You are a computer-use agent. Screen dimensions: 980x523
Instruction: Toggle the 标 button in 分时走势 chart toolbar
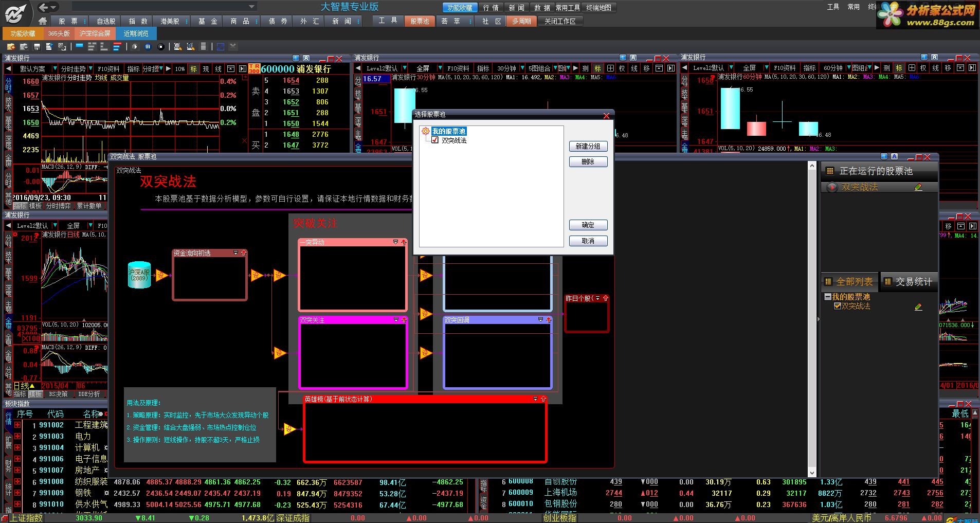[x=193, y=69]
